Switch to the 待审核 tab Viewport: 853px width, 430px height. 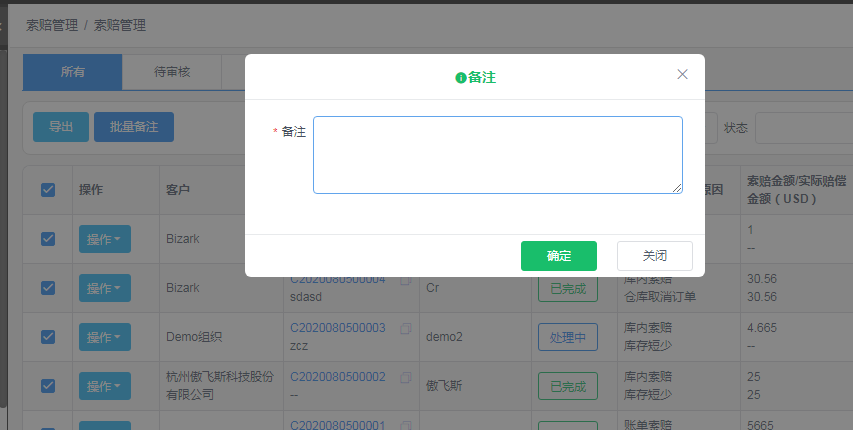pos(172,72)
